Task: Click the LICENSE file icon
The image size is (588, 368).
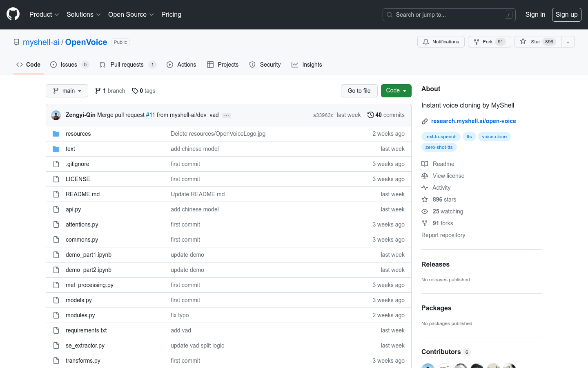Action: coord(56,179)
